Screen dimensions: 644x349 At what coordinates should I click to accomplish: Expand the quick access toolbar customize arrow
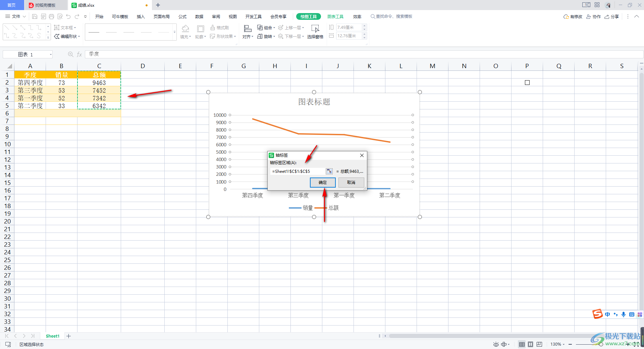click(86, 16)
